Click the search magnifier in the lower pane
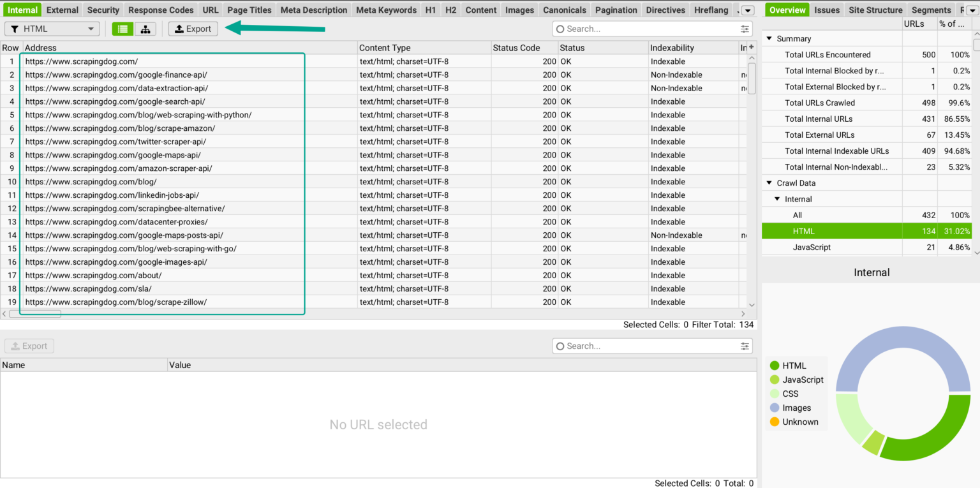This screenshot has width=980, height=488. coord(560,346)
